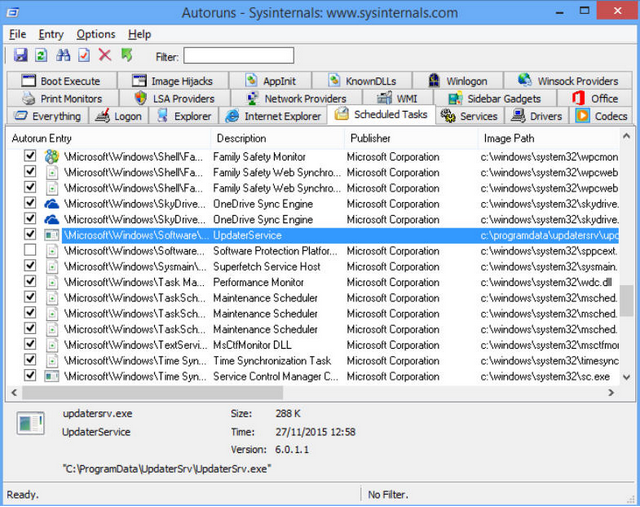Switch to the Logon tab
The width and height of the screenshot is (640, 507).
[x=118, y=116]
